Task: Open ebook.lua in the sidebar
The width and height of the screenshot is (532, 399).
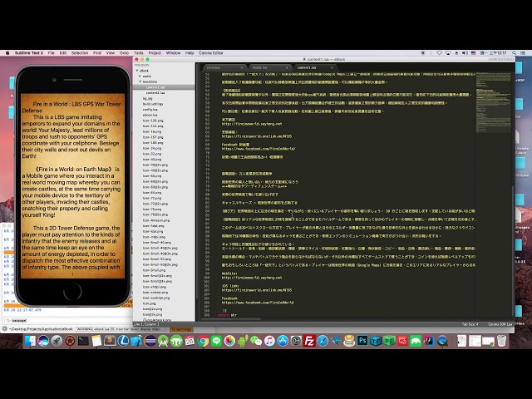Action: click(x=150, y=115)
